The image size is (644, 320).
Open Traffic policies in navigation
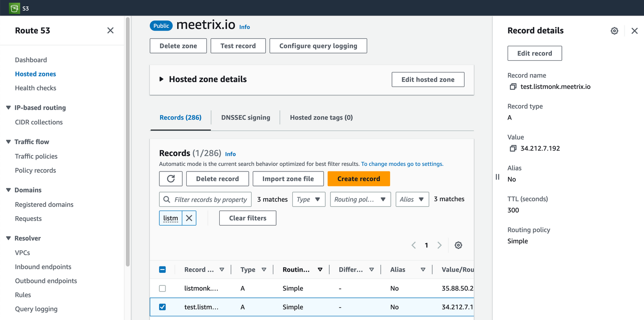36,157
